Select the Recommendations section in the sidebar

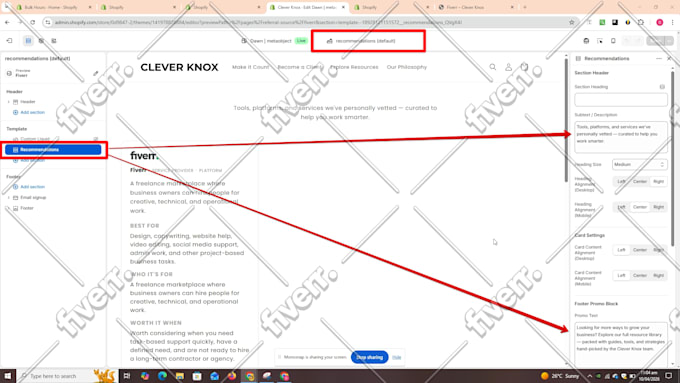pyautogui.click(x=53, y=150)
